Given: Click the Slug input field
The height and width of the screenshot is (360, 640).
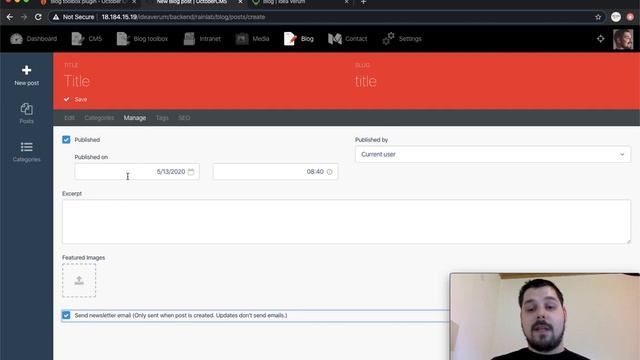Looking at the screenshot, I should [x=493, y=81].
